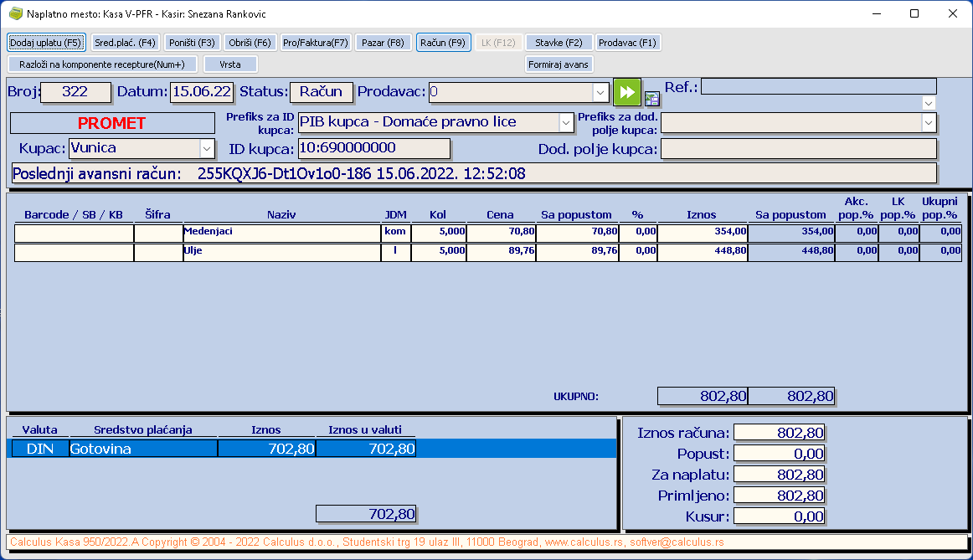Click the Stavke (F2) button
This screenshot has width=973, height=560.
(x=559, y=43)
